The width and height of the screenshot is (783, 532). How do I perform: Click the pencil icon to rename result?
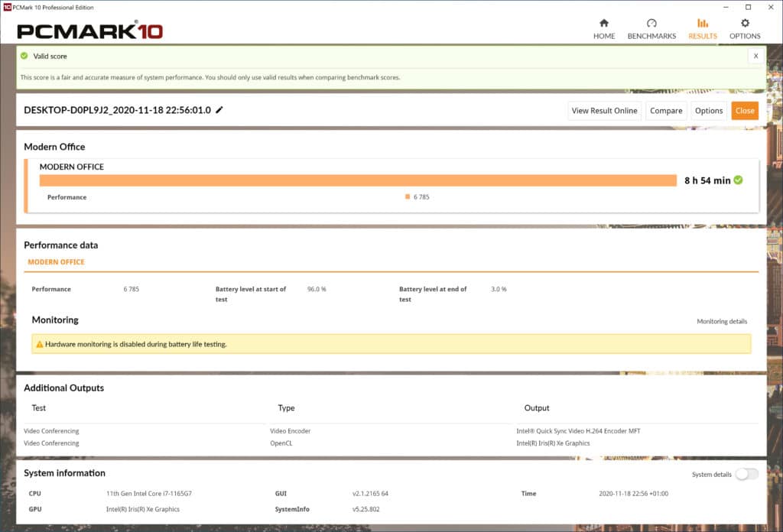click(x=219, y=110)
